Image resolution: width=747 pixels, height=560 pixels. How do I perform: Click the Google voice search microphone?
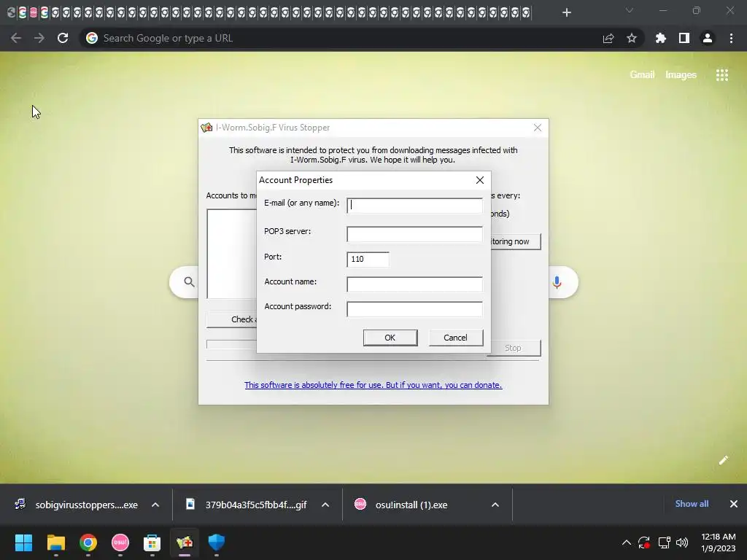[x=557, y=282]
